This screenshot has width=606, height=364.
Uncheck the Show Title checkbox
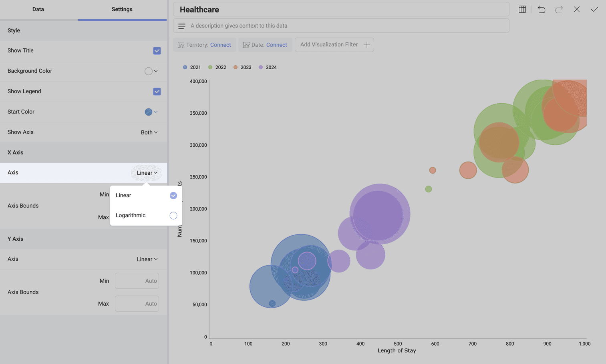point(157,51)
